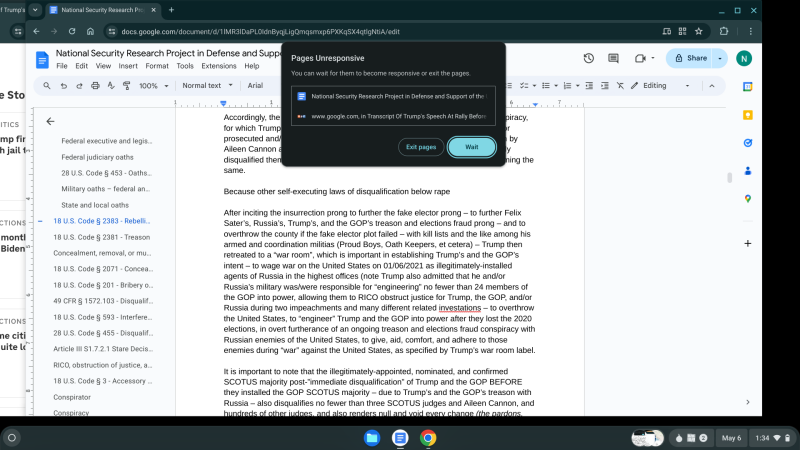The width and height of the screenshot is (800, 450).
Task: Go to outline item Federal judiciary oaths
Action: tap(97, 157)
